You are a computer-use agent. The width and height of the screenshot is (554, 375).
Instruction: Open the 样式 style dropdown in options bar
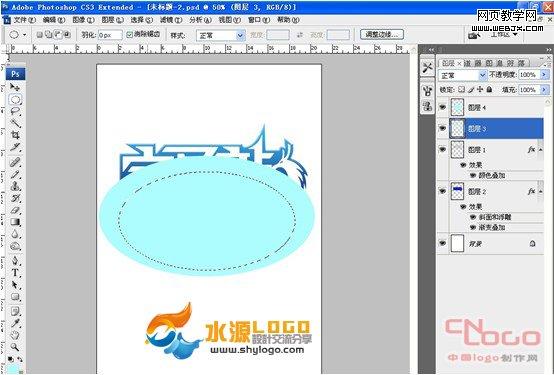tap(221, 35)
